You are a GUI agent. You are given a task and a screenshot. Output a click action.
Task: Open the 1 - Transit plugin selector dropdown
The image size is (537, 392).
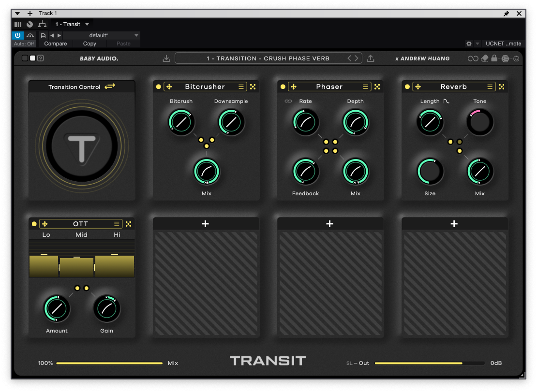[72, 24]
